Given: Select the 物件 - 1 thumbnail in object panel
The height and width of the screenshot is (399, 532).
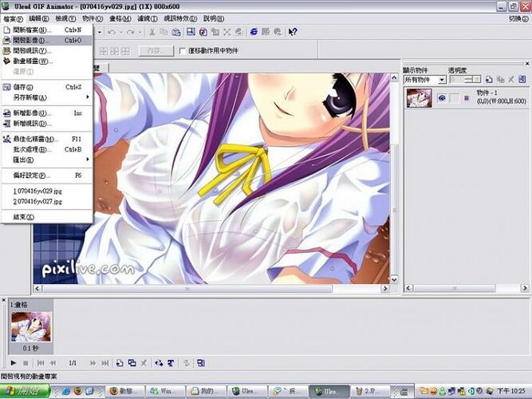Looking at the screenshot, I should pos(419,98).
